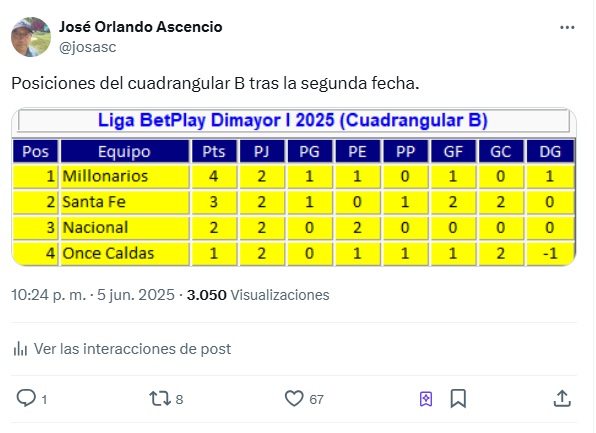Bookmark the post with the bookmark icon
This screenshot has width=596, height=433.
458,399
